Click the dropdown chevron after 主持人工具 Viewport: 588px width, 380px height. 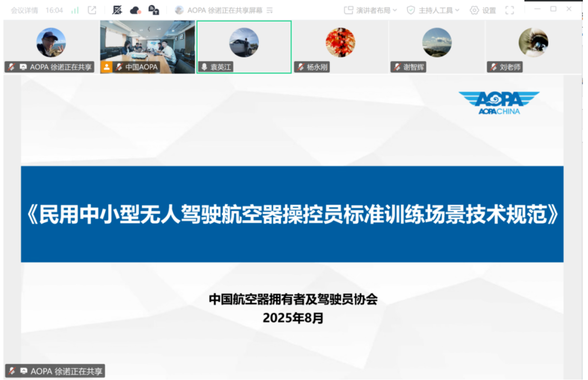(x=457, y=10)
